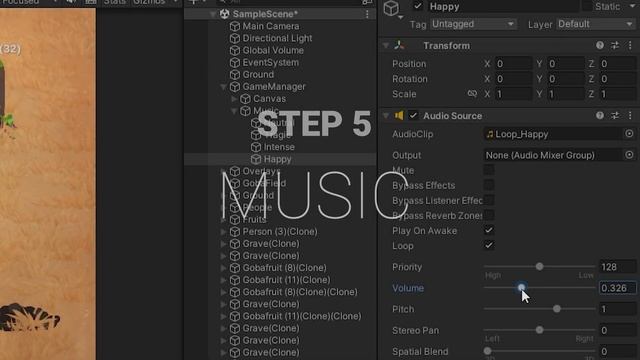
Task: Click the Happy GameObject cube icon in Inspector
Action: coord(391,8)
